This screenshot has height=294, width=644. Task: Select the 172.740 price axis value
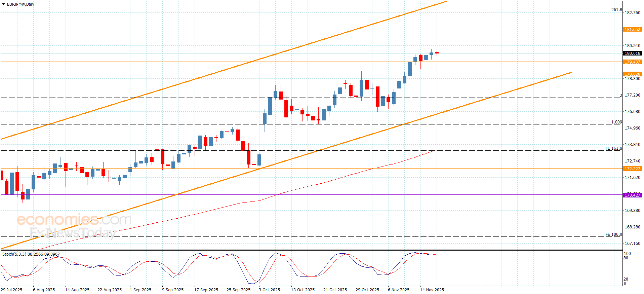coord(632,161)
